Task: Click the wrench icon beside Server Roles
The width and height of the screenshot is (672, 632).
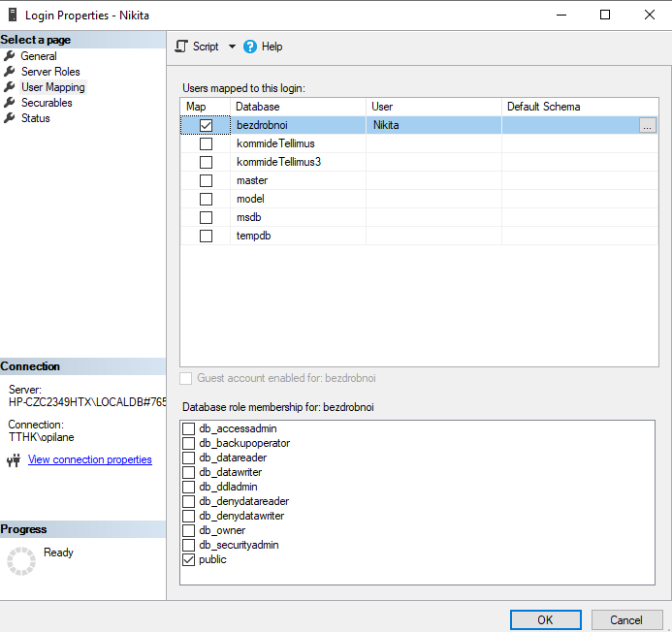Action: click(11, 72)
